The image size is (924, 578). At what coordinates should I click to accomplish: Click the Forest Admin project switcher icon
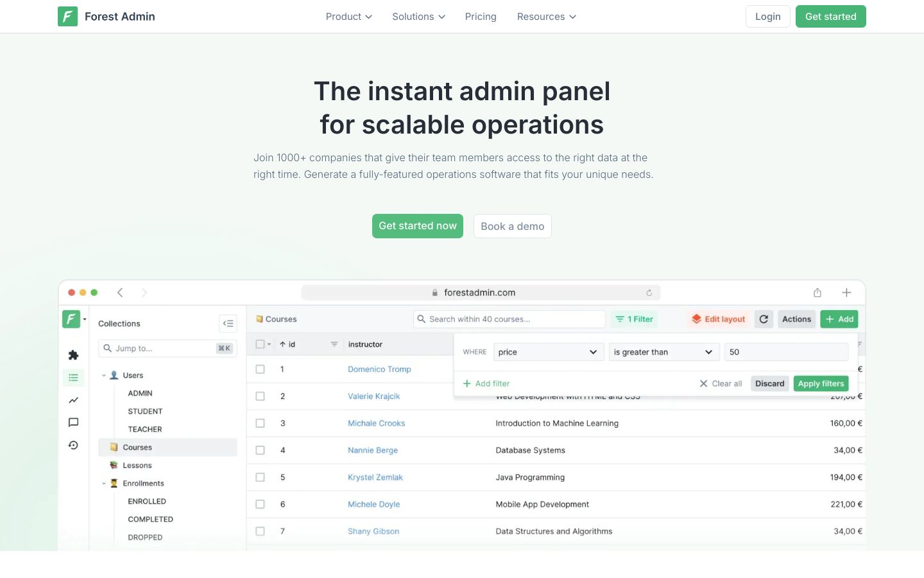(71, 319)
